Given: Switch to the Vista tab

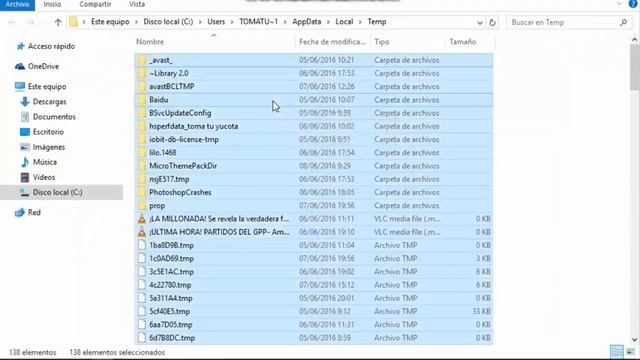Looking at the screenshot, I should [x=137, y=4].
